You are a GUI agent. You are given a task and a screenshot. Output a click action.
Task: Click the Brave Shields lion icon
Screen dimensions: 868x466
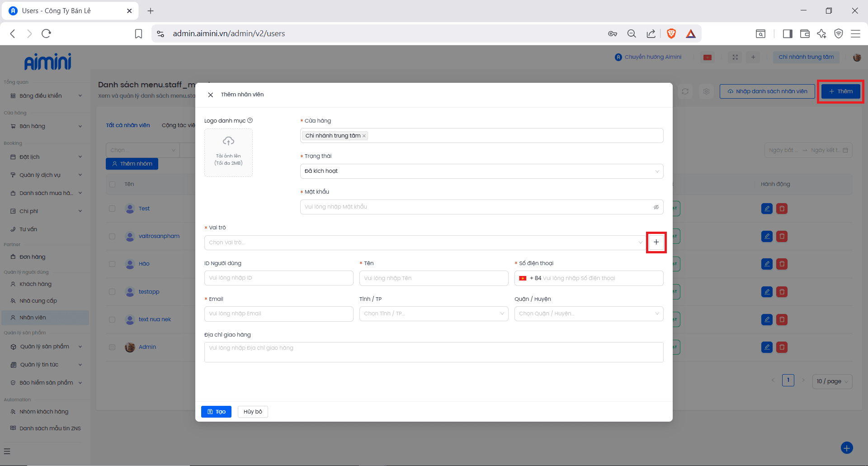(671, 33)
